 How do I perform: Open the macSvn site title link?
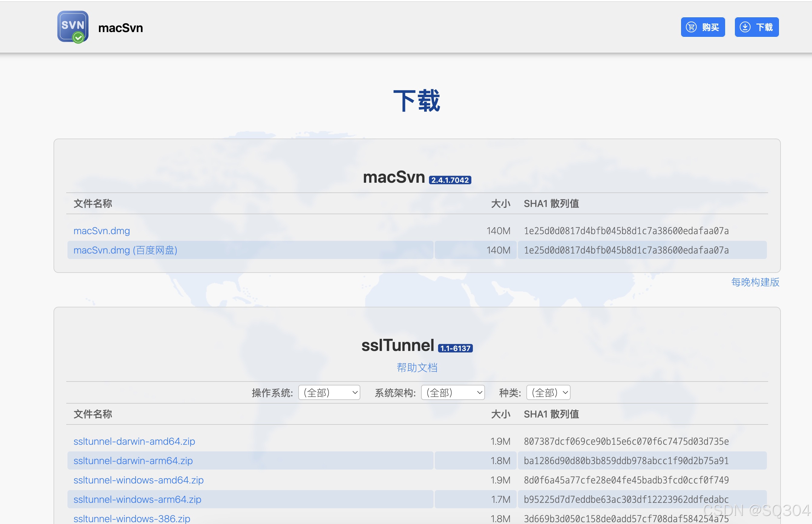120,28
